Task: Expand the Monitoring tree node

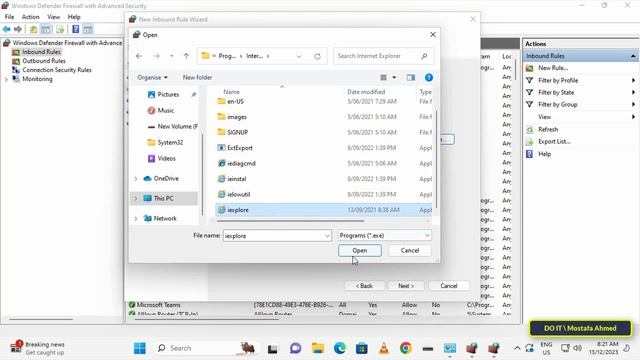Action: pos(6,79)
